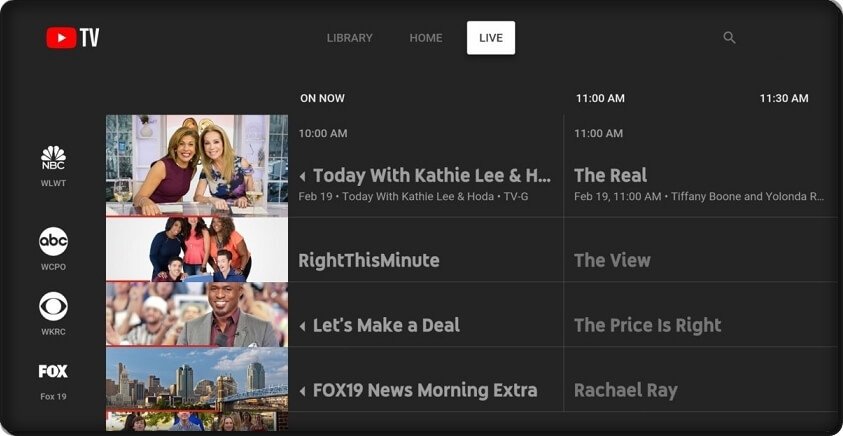Screen dimensions: 843x436
Task: Click the YouTube TV logo
Action: click(73, 38)
